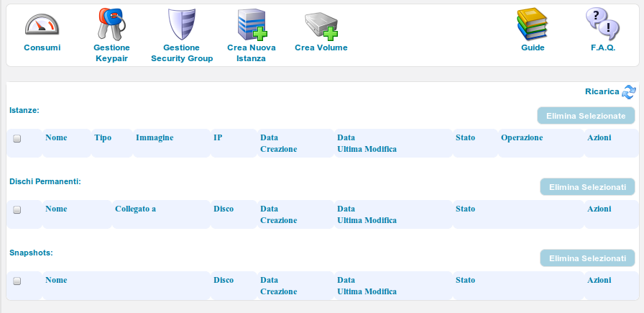Tick select-all checkbox in Dischi Permanenti table
This screenshot has width=644, height=313.
(x=17, y=210)
